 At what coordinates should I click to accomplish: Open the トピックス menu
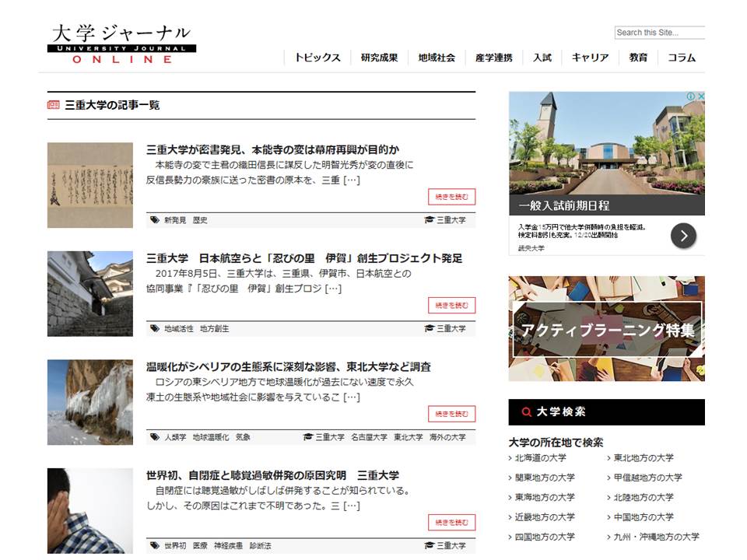click(x=317, y=58)
